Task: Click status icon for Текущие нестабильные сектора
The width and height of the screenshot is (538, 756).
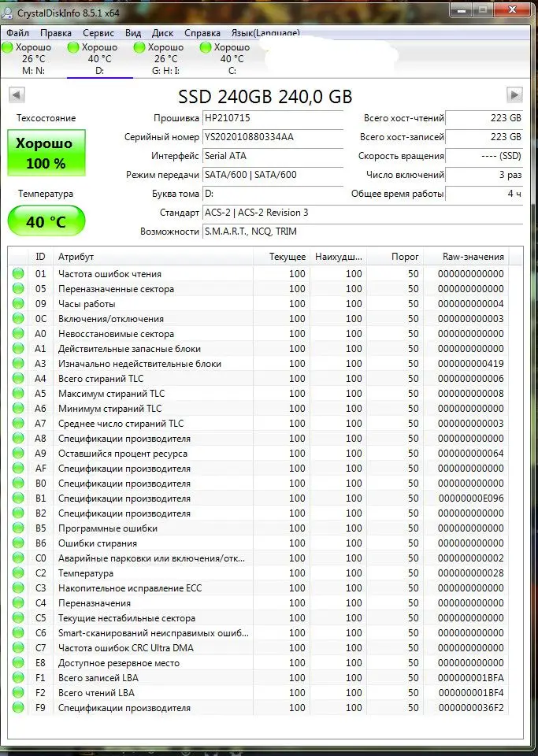Action: (x=18, y=617)
